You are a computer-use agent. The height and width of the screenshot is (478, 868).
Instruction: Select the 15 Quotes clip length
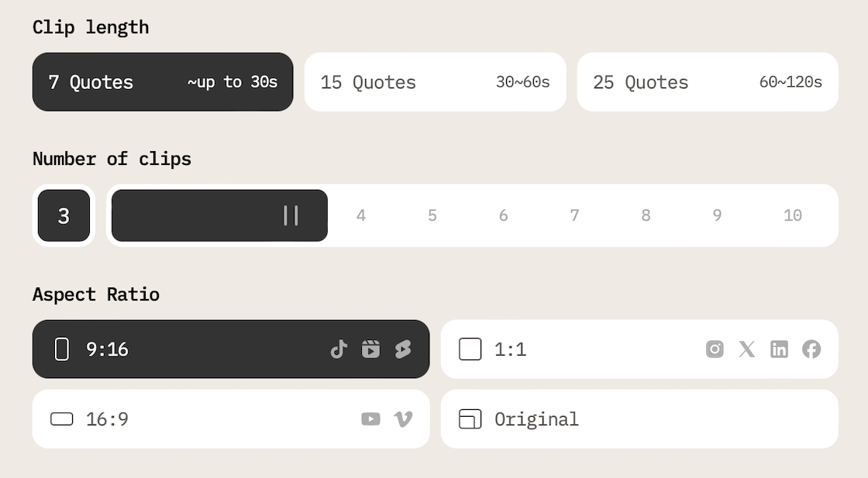click(x=435, y=82)
